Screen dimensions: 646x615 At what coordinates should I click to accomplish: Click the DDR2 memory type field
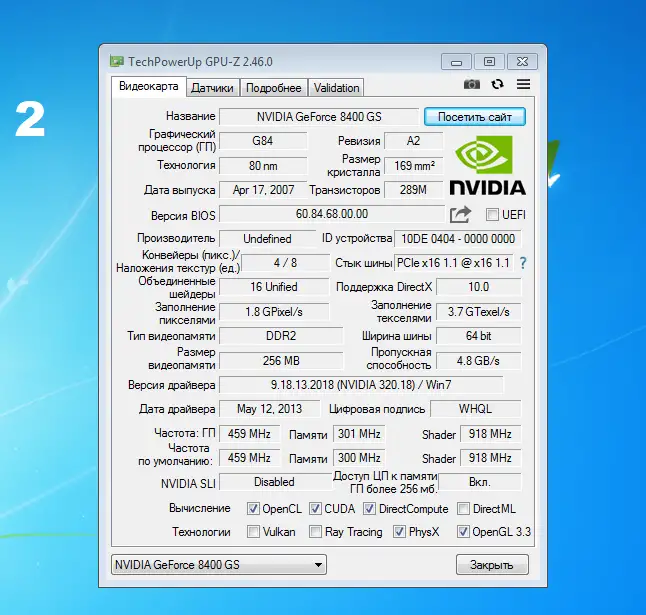coord(281,336)
